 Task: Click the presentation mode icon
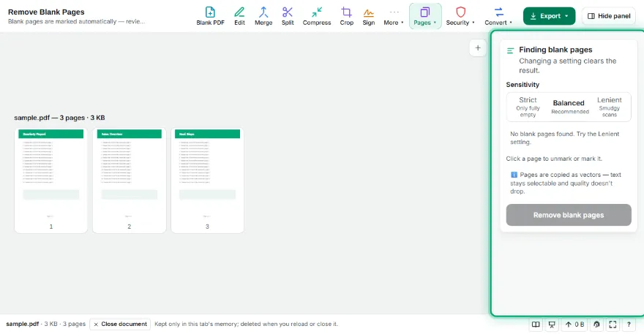click(x=552, y=324)
